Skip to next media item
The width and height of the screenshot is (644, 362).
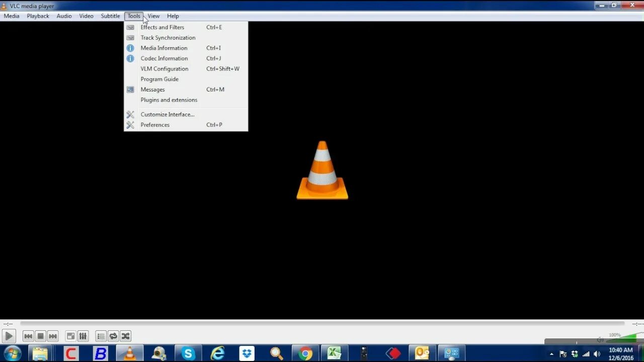[x=53, y=336]
